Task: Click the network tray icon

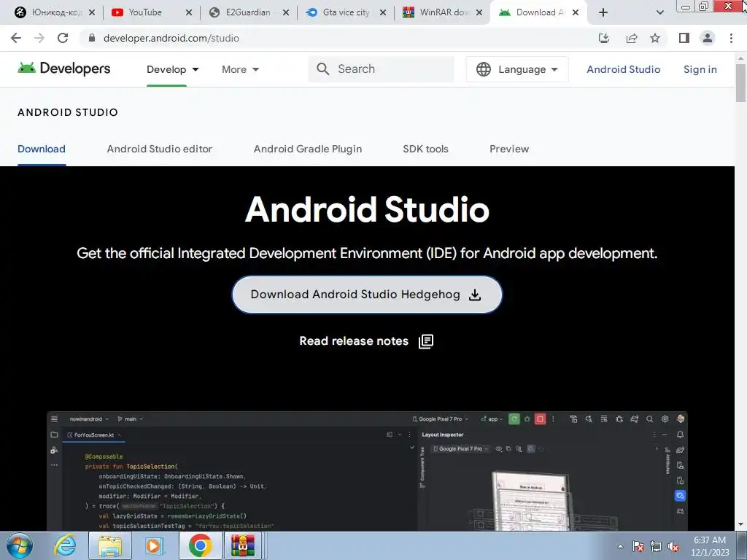Action: coord(656,546)
